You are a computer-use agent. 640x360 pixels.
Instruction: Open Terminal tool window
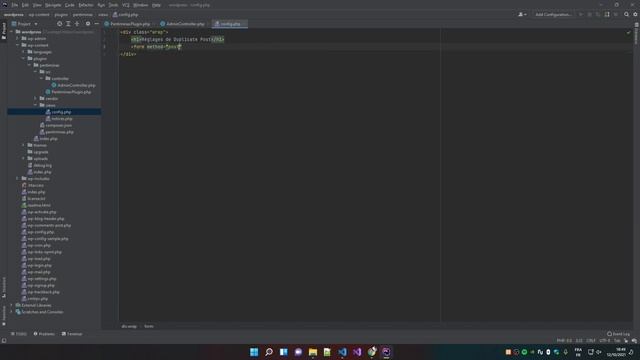tap(72, 334)
